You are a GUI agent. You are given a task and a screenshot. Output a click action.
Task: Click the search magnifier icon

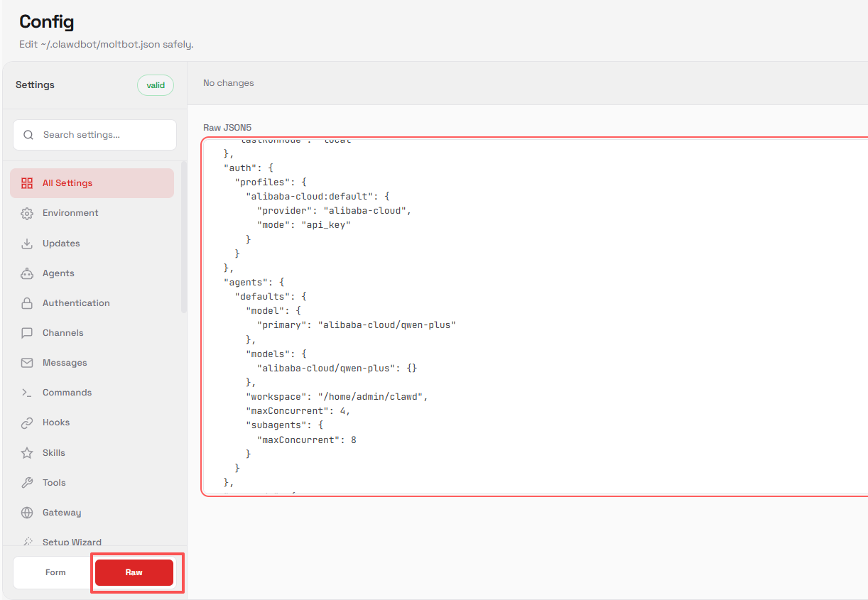click(28, 135)
